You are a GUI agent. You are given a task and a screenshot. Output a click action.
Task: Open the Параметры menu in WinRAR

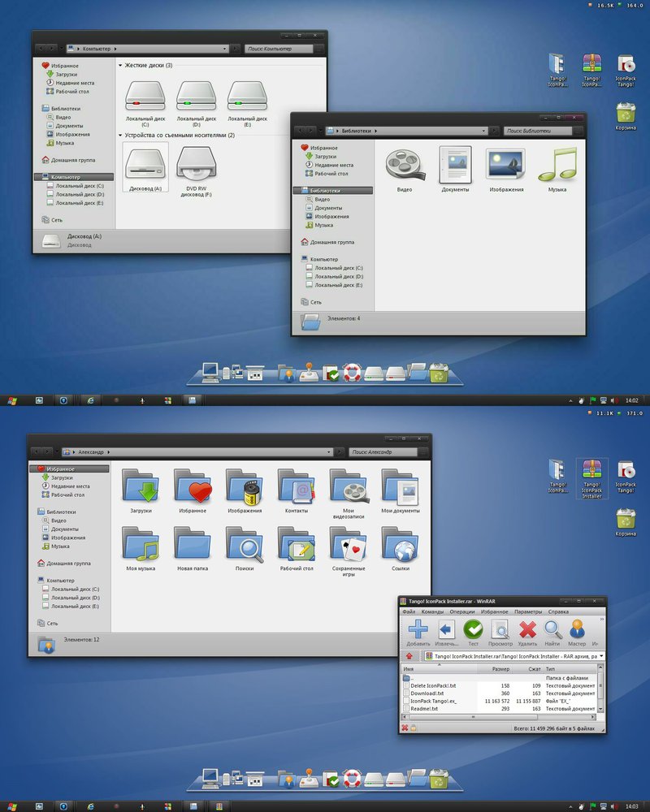pyautogui.click(x=526, y=611)
